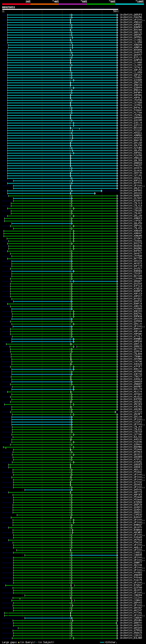Click UniRef100_B6UE86 hit

(131, 246)
